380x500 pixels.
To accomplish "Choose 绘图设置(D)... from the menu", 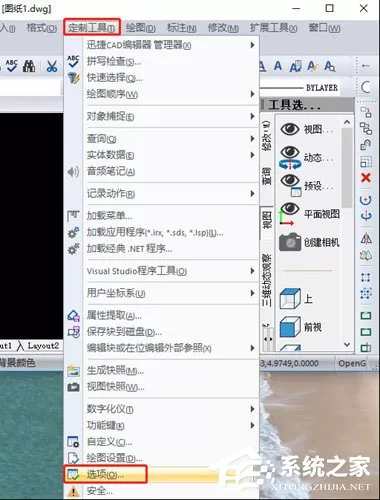I will point(161,458).
